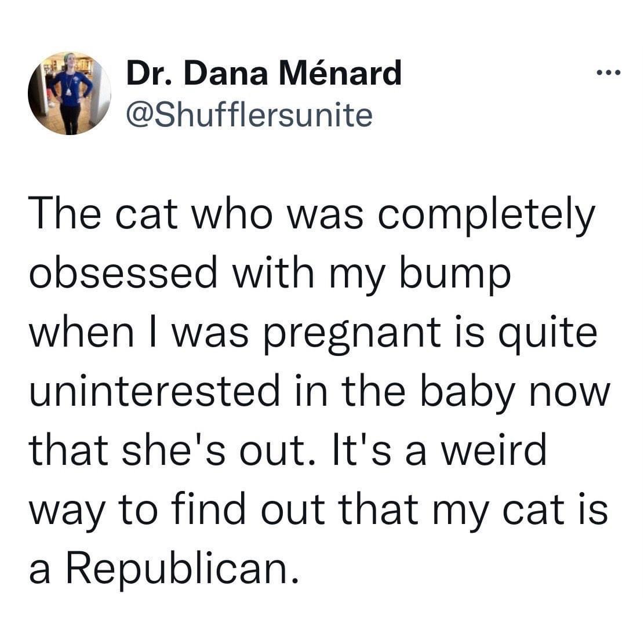Image resolution: width=644 pixels, height=644 pixels.
Task: Open Dr. Dana Ménard's profile picture
Action: click(x=70, y=93)
